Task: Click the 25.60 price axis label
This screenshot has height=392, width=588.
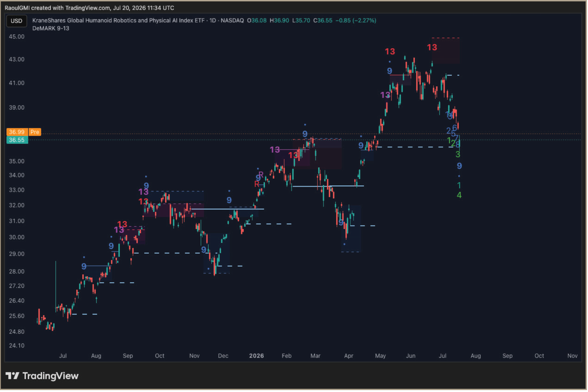Action: pos(17,316)
